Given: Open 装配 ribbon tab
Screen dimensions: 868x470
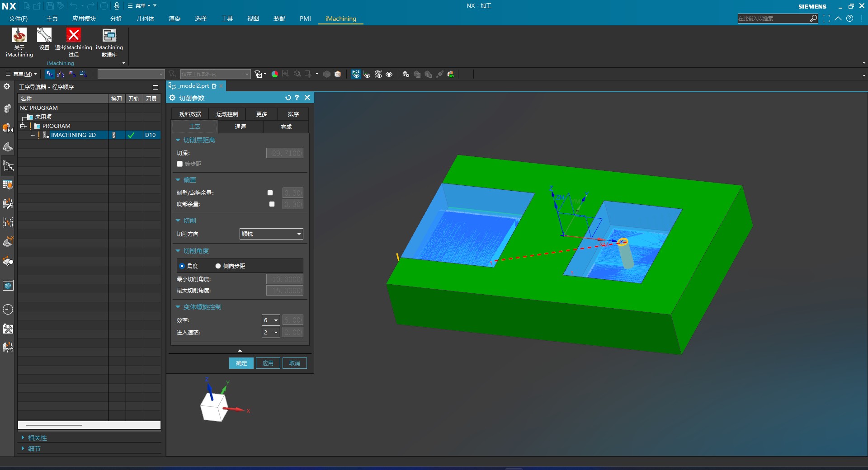Looking at the screenshot, I should (279, 19).
